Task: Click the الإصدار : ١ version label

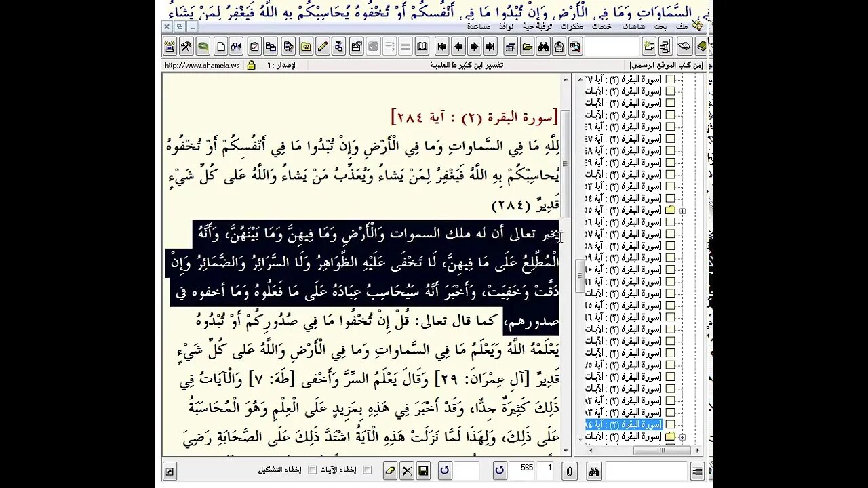Action: click(281, 66)
